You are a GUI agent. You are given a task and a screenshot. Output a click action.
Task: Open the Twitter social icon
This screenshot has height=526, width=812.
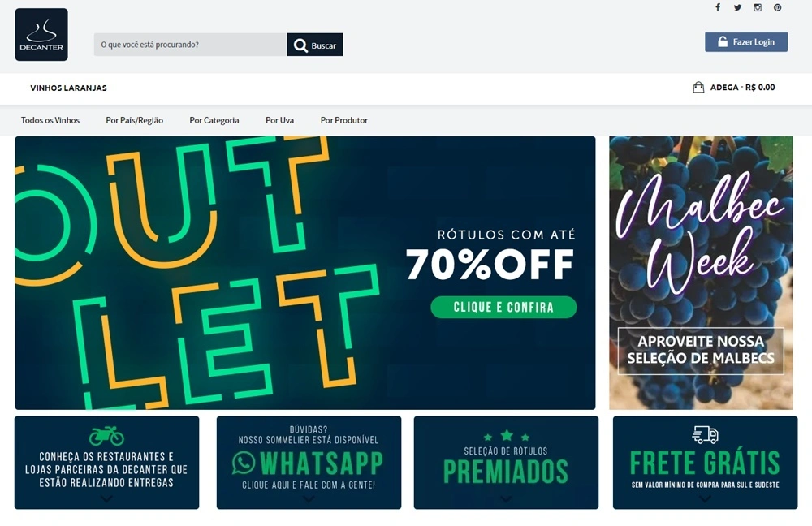coord(737,7)
